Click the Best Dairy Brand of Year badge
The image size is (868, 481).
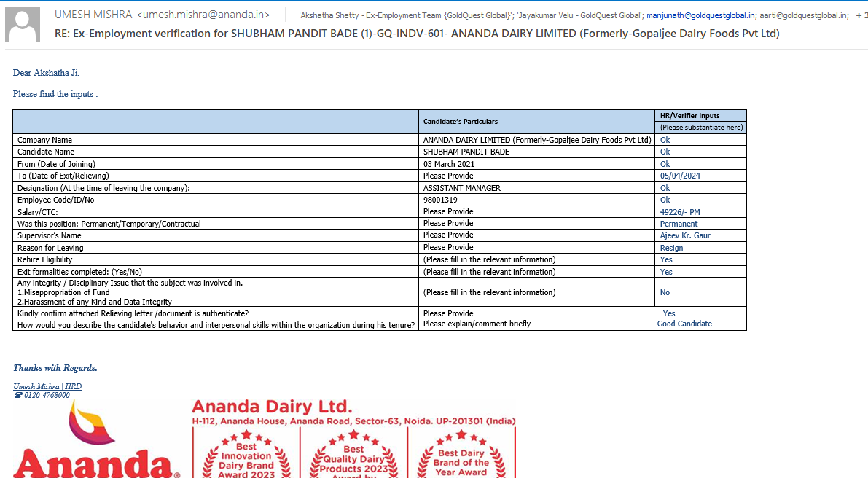(x=461, y=455)
